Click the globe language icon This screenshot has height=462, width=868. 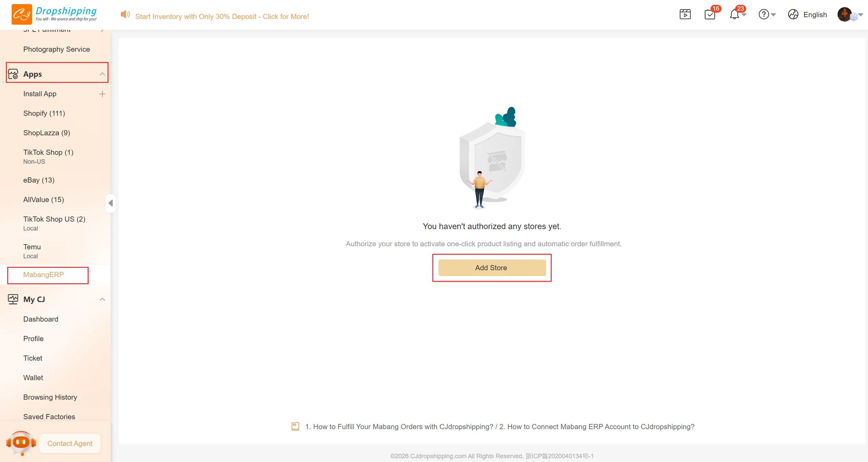click(x=793, y=14)
